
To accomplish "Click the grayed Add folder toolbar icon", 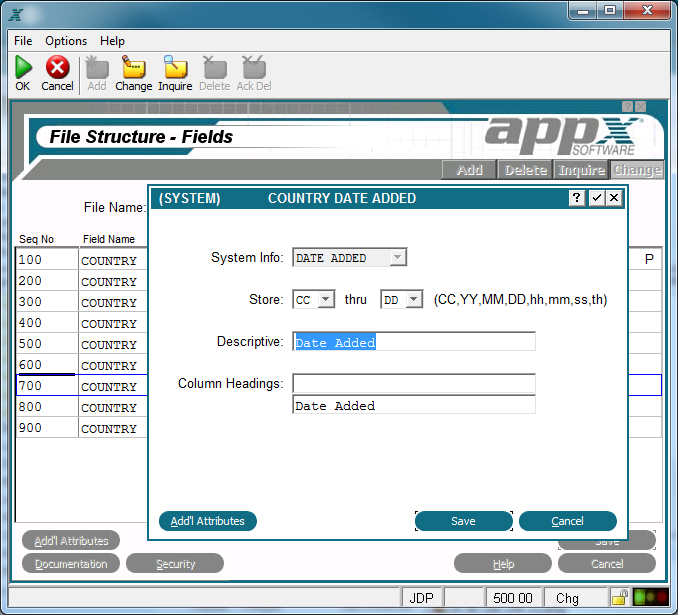I will tap(97, 67).
